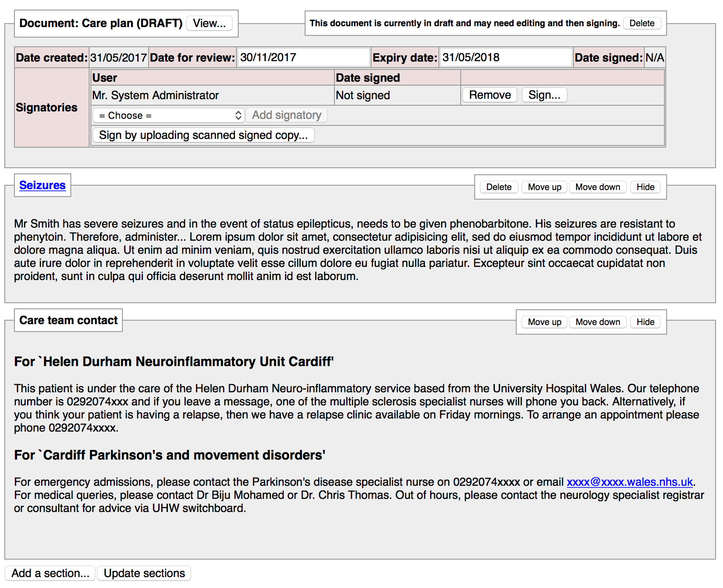Hide the Care team contact section
Screen dimensions: 723x588
[x=645, y=322]
